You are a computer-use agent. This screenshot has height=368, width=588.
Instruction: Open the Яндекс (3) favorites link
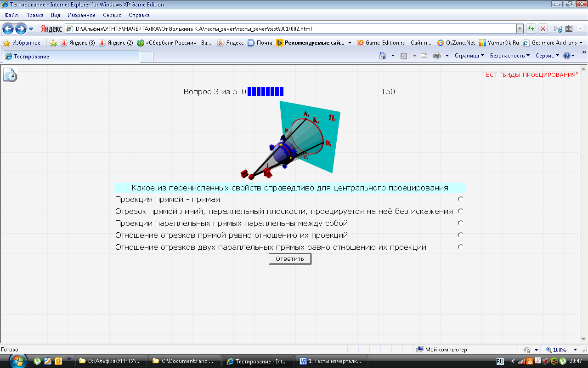pos(78,43)
